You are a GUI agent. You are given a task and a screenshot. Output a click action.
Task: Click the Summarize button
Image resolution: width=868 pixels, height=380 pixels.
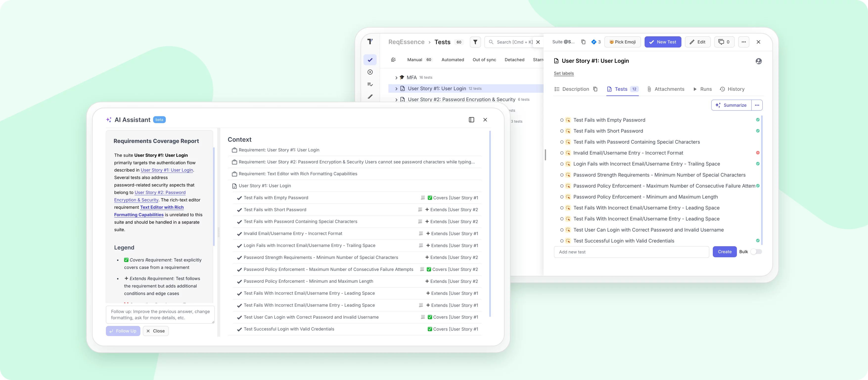tap(731, 105)
